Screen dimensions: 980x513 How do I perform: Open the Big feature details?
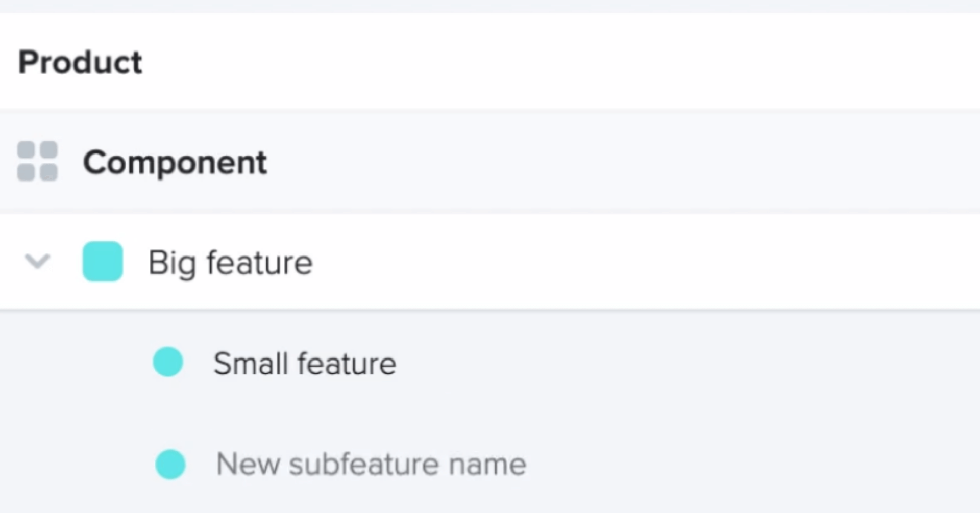pyautogui.click(x=230, y=262)
